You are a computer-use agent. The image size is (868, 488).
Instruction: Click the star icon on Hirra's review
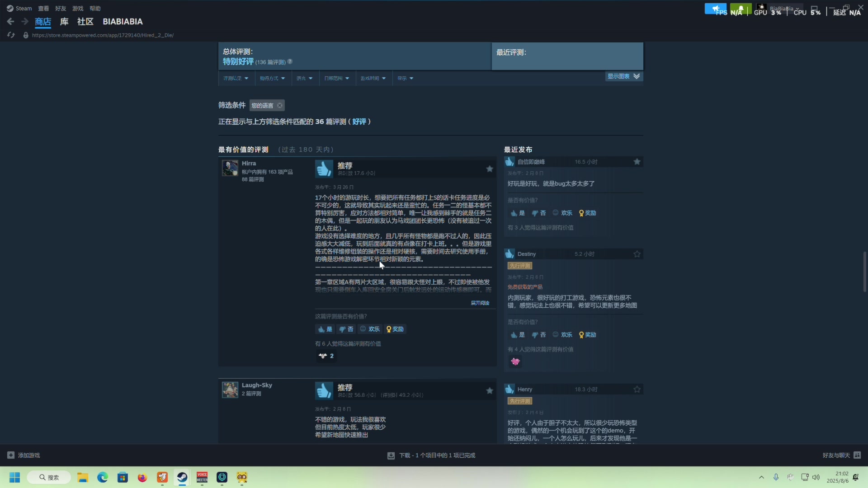(489, 169)
